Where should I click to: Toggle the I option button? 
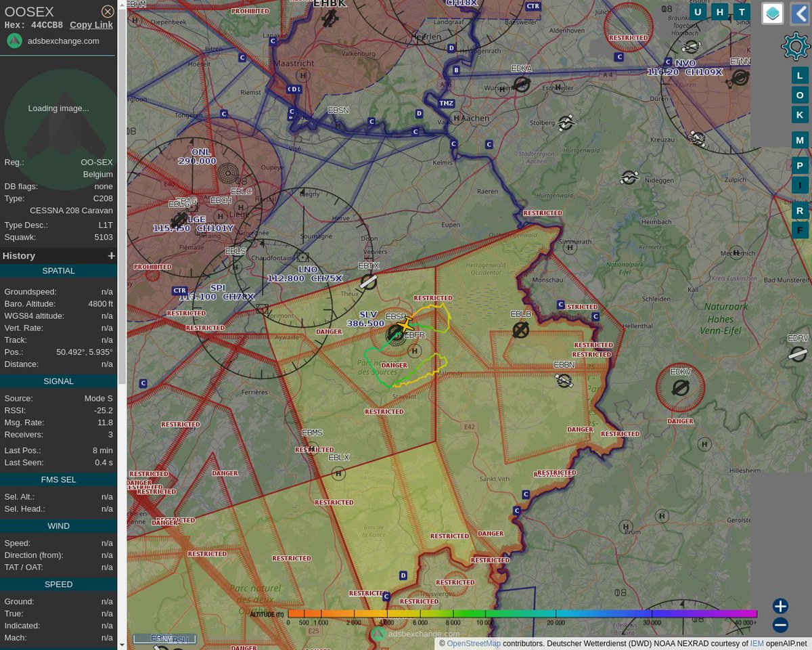coord(800,185)
